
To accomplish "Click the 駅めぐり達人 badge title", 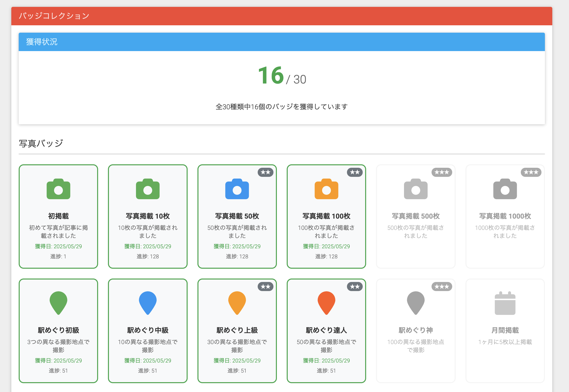I will coord(326,330).
